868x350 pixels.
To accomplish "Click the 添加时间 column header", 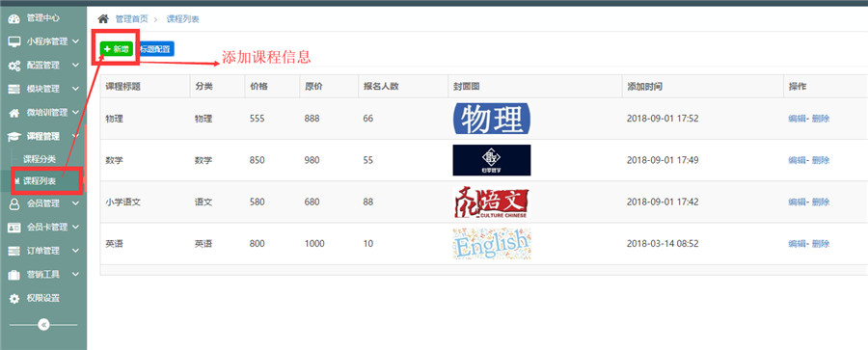I will click(644, 87).
